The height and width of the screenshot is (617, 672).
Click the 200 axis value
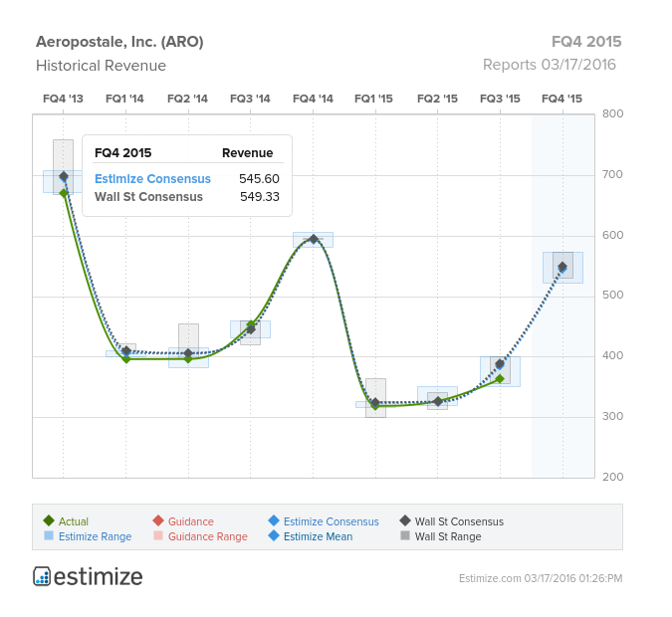(613, 477)
